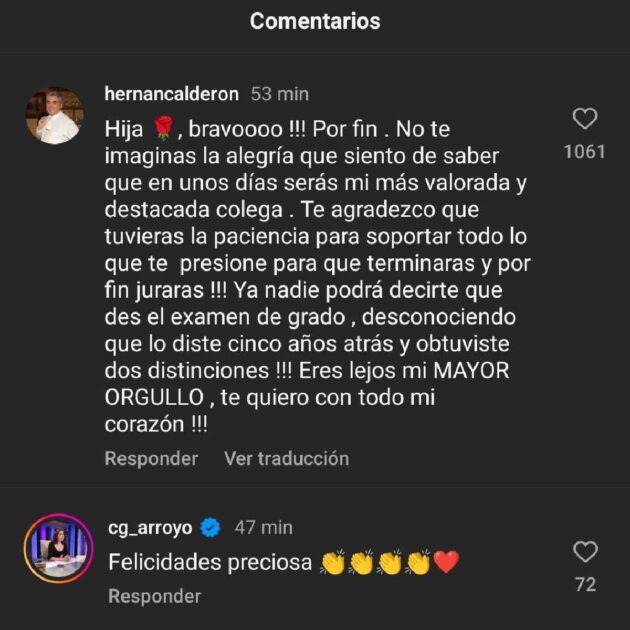630x630 pixels.
Task: Click the clapping hands emojis in cg_arroyo's comment
Action: pyautogui.click(x=375, y=562)
